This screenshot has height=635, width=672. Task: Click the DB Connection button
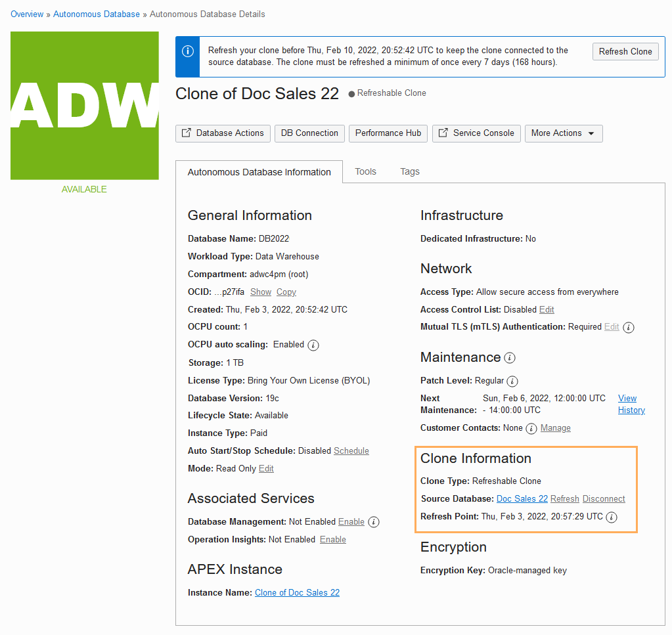309,133
